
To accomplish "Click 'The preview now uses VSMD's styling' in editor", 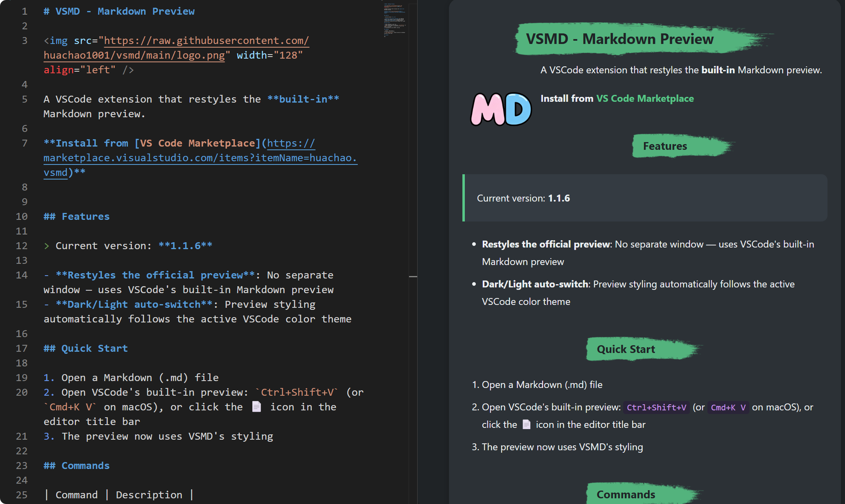I will (x=158, y=436).
